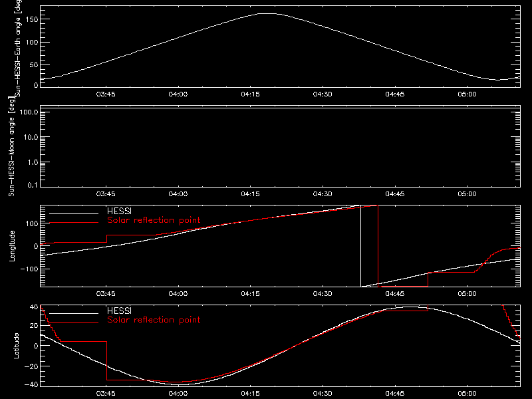Click the '100' tick of Longitude plot
The image size is (532, 399).
(x=32, y=223)
